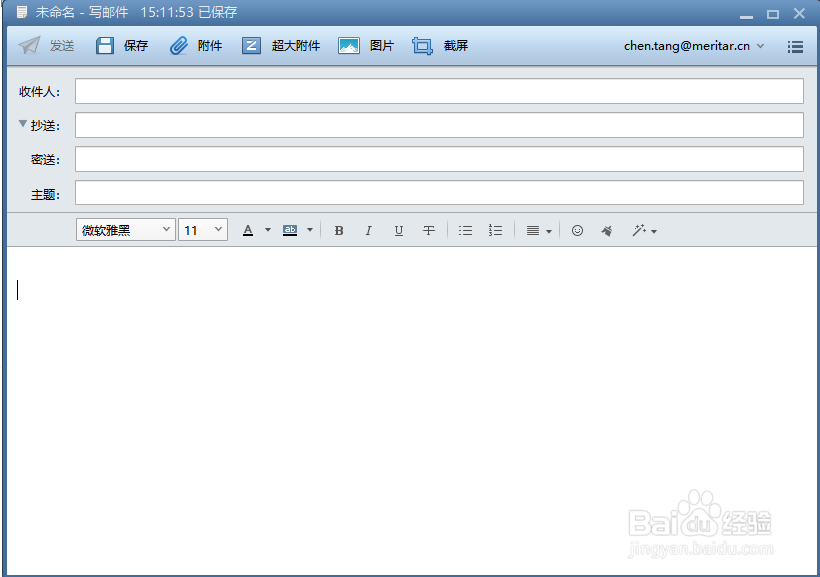
Task: Insert a bulleted list
Action: pos(465,230)
